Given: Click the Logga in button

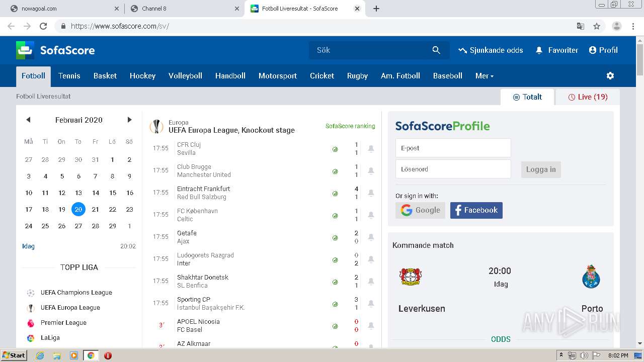Looking at the screenshot, I should (x=541, y=169).
